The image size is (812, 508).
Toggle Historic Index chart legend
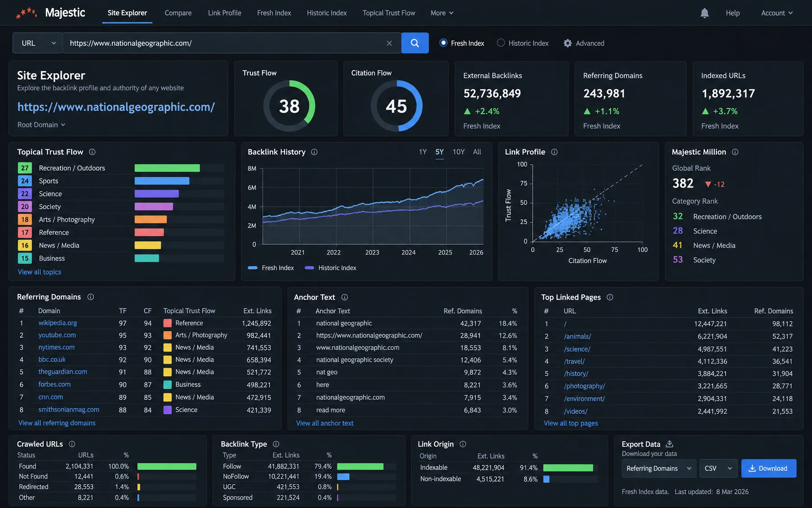click(x=331, y=268)
